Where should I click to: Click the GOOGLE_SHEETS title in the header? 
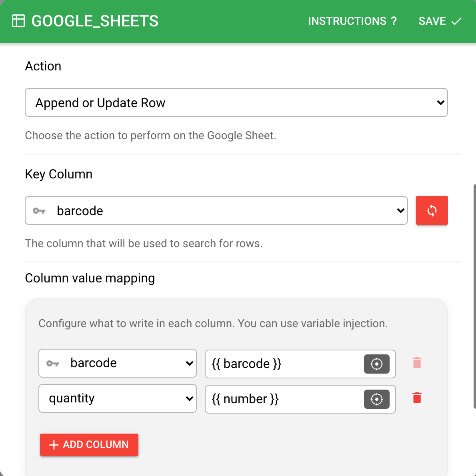[95, 21]
